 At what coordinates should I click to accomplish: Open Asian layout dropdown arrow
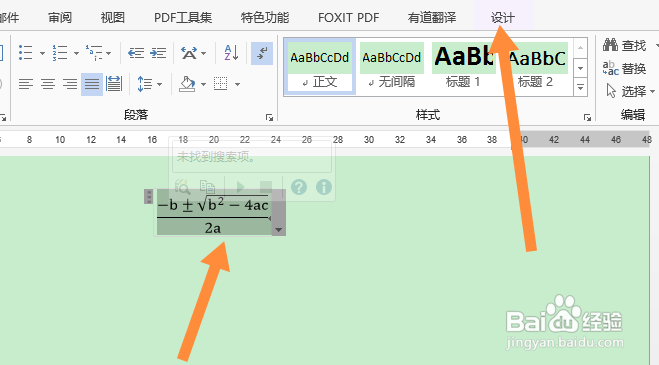(x=204, y=53)
